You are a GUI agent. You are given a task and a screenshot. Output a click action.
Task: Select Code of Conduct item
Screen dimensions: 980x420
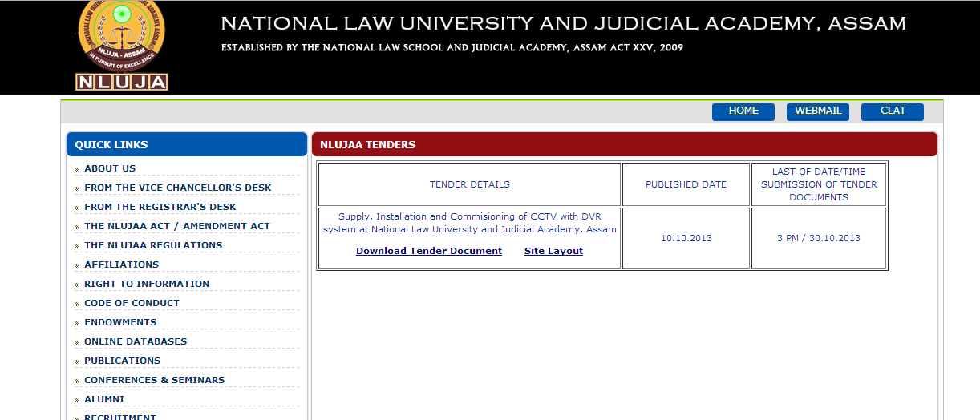click(132, 303)
